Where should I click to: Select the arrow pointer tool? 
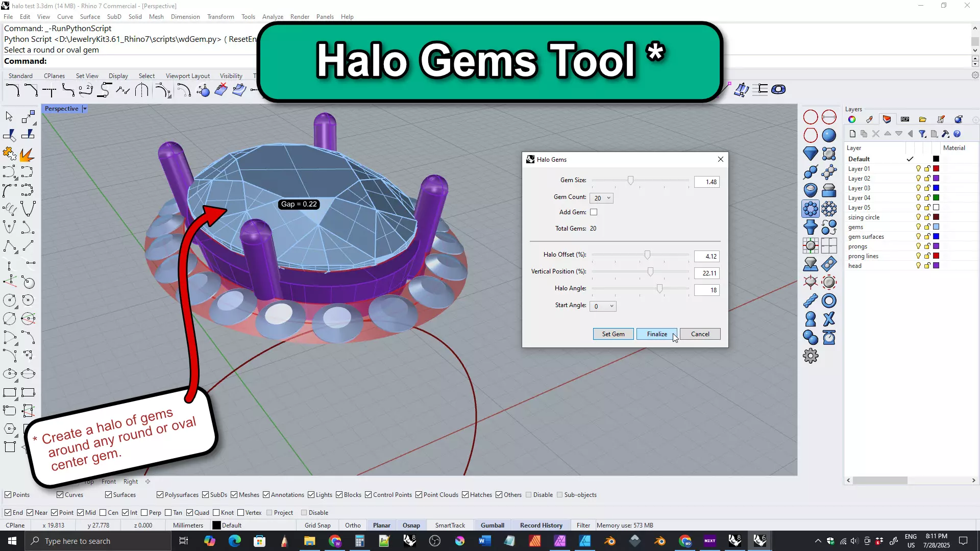pyautogui.click(x=9, y=116)
